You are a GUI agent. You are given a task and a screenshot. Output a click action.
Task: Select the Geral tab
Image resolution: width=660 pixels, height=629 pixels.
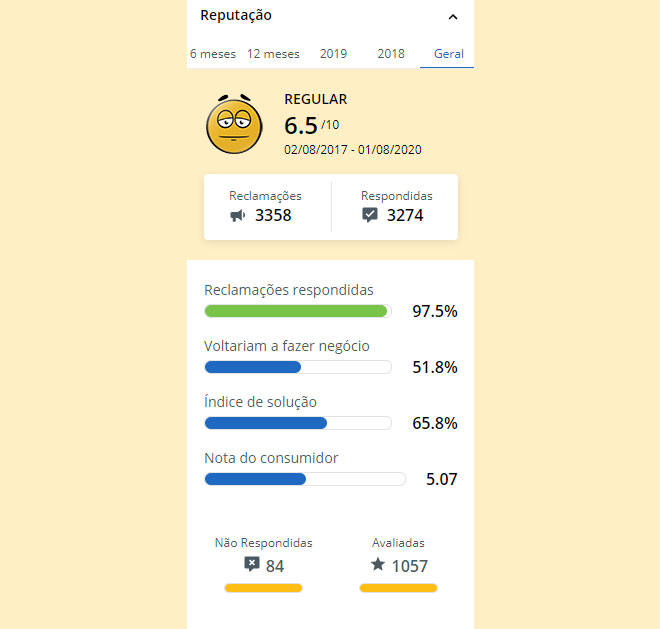point(448,54)
